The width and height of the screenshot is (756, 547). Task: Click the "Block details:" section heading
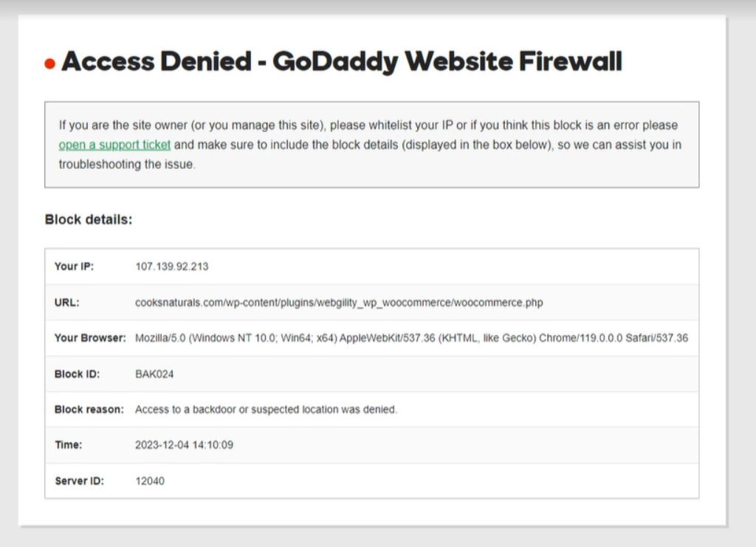tap(89, 219)
